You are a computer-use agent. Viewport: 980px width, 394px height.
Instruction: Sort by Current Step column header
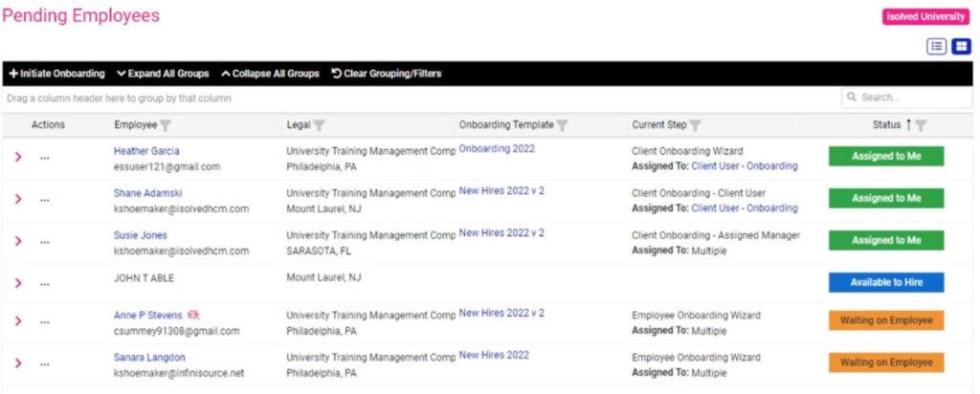(659, 125)
